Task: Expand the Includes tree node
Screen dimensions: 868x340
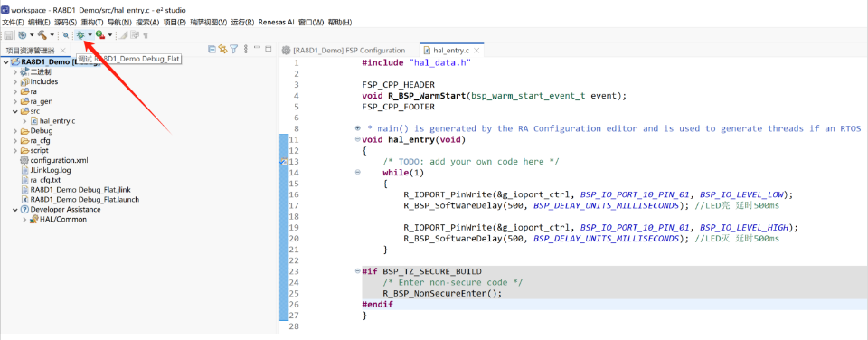Action: click(15, 81)
